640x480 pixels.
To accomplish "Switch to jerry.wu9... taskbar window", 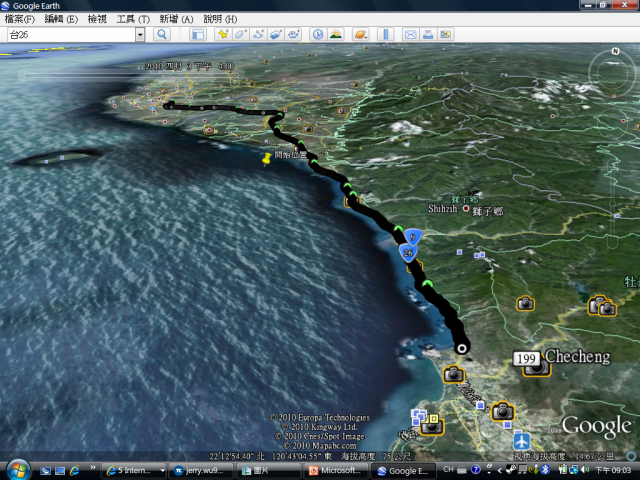I will coord(201,471).
